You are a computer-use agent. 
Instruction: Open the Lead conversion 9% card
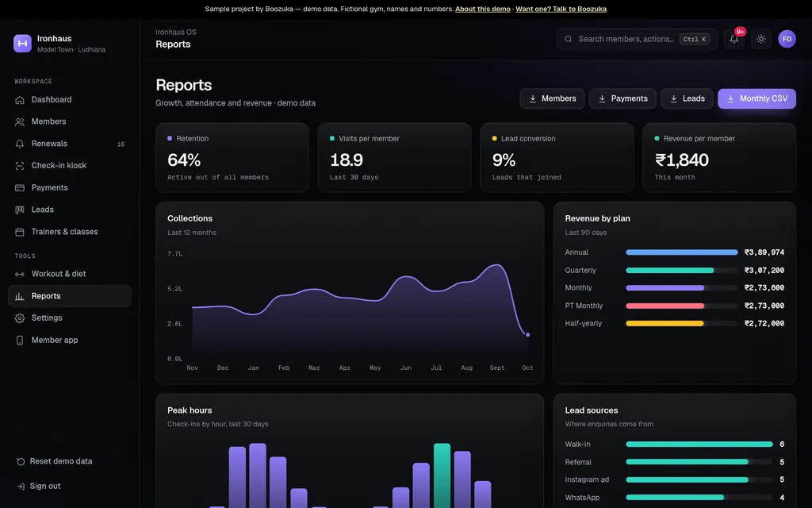557,158
